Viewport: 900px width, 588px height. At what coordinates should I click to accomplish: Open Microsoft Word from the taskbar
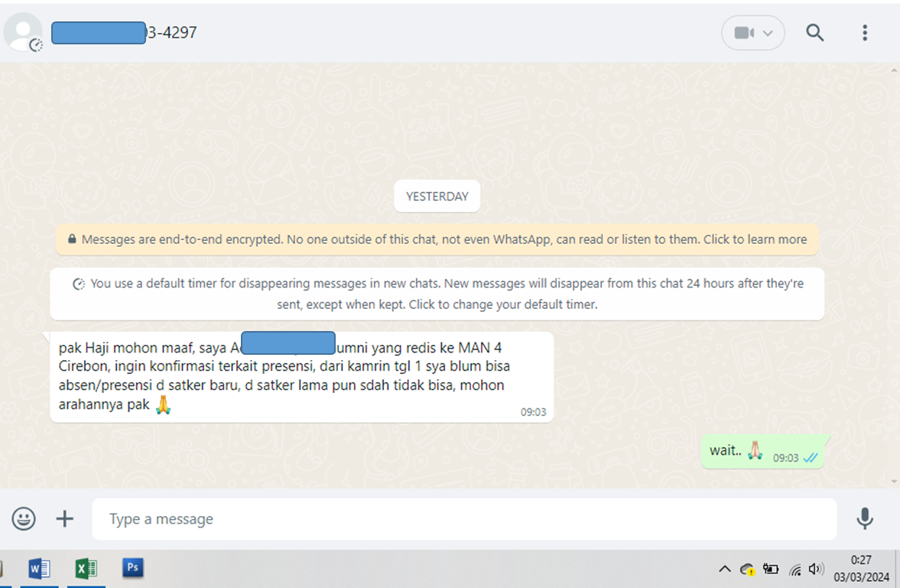click(x=39, y=569)
